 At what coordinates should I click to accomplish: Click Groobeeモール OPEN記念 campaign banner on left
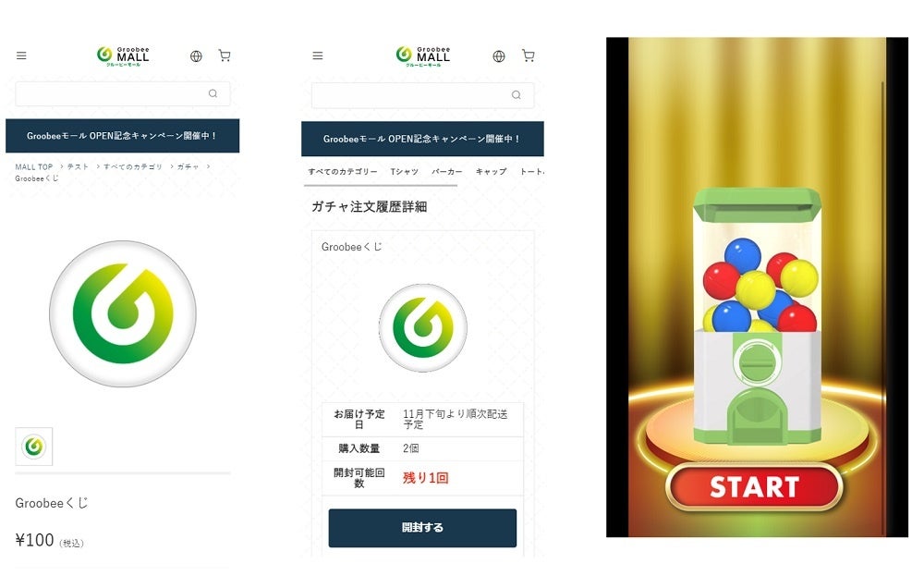pyautogui.click(x=123, y=136)
